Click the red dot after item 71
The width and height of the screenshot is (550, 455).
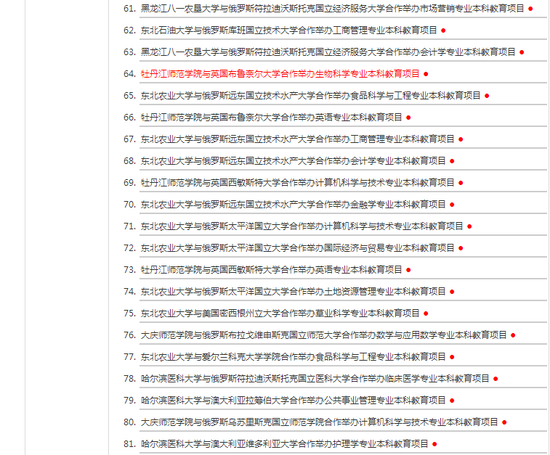[x=469, y=226]
